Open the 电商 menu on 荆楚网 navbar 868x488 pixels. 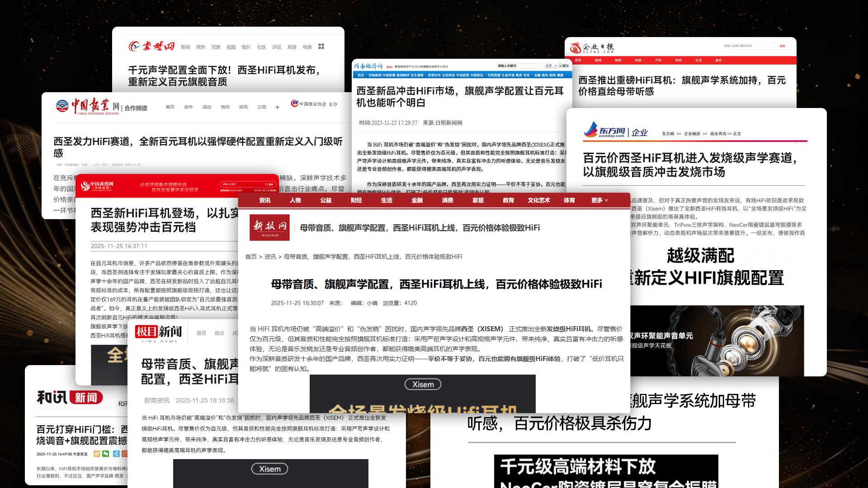(307, 46)
